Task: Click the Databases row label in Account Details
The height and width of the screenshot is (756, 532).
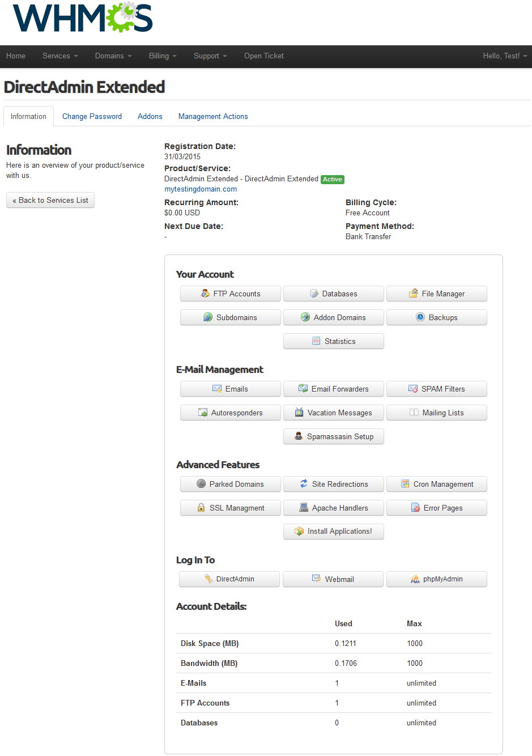Action: click(x=199, y=723)
